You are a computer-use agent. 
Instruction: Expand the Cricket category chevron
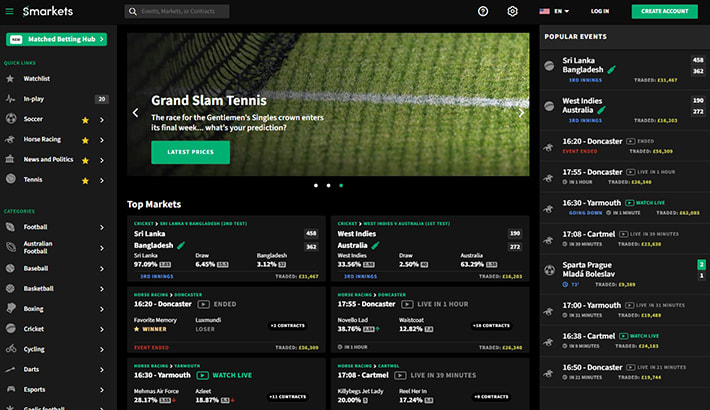[x=102, y=329]
